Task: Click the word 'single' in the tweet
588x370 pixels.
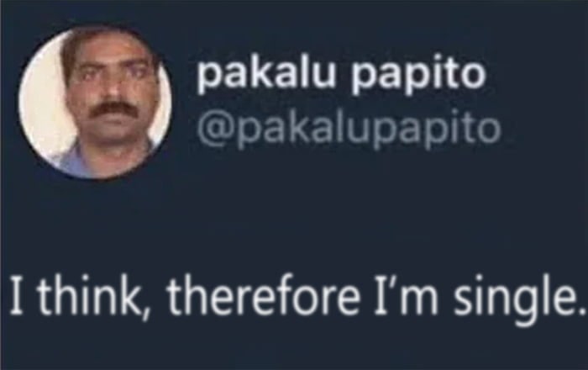Action: pyautogui.click(x=516, y=297)
